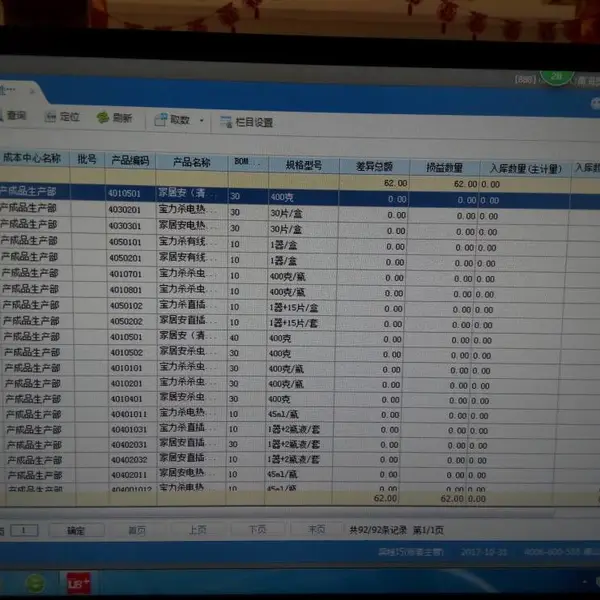Click the 差异总额 column header
Viewport: 600px width, 600px height.
[x=374, y=166]
